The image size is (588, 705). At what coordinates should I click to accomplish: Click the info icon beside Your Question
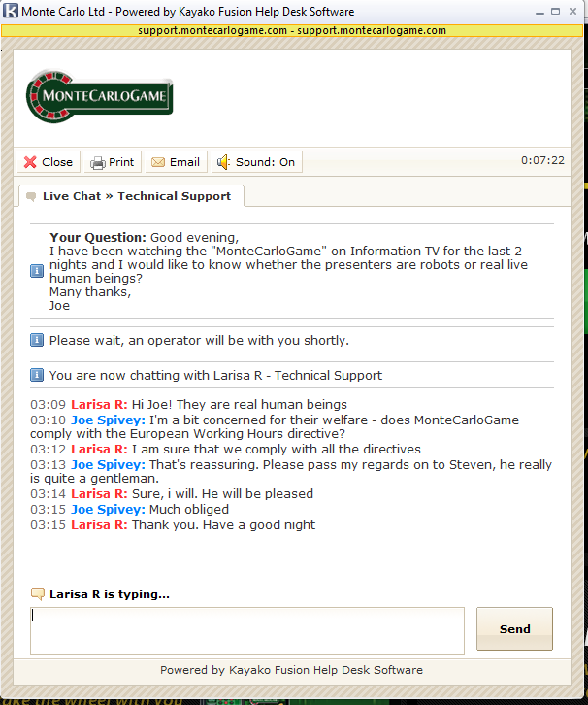coord(37,271)
